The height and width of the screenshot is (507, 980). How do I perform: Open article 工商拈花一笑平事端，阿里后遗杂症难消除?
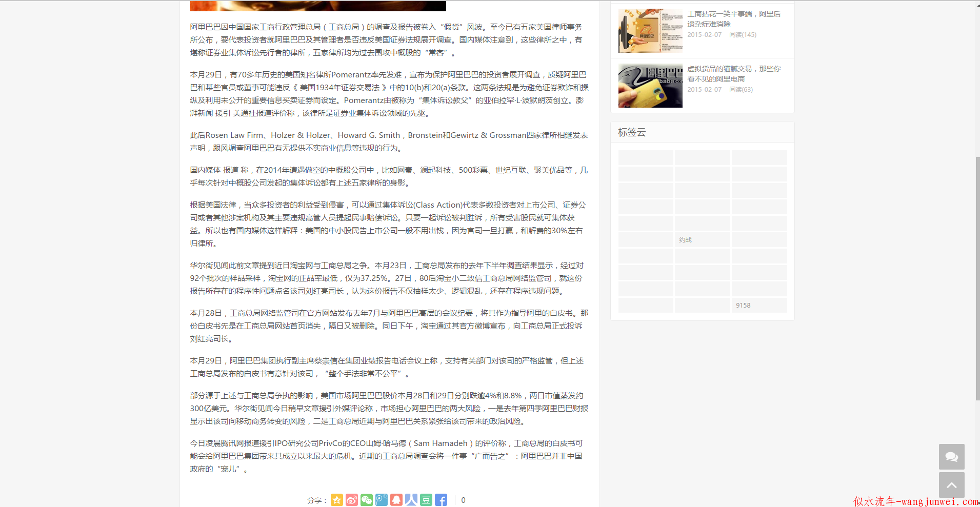tap(734, 19)
